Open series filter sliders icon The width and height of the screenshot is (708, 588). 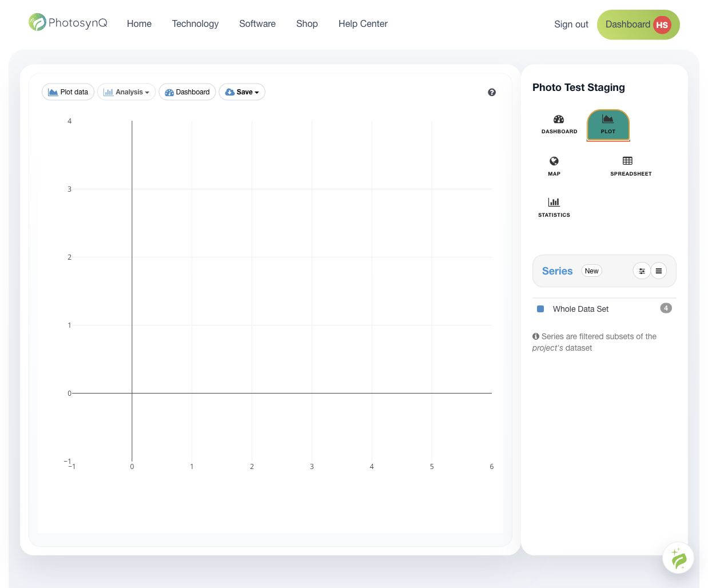[642, 271]
